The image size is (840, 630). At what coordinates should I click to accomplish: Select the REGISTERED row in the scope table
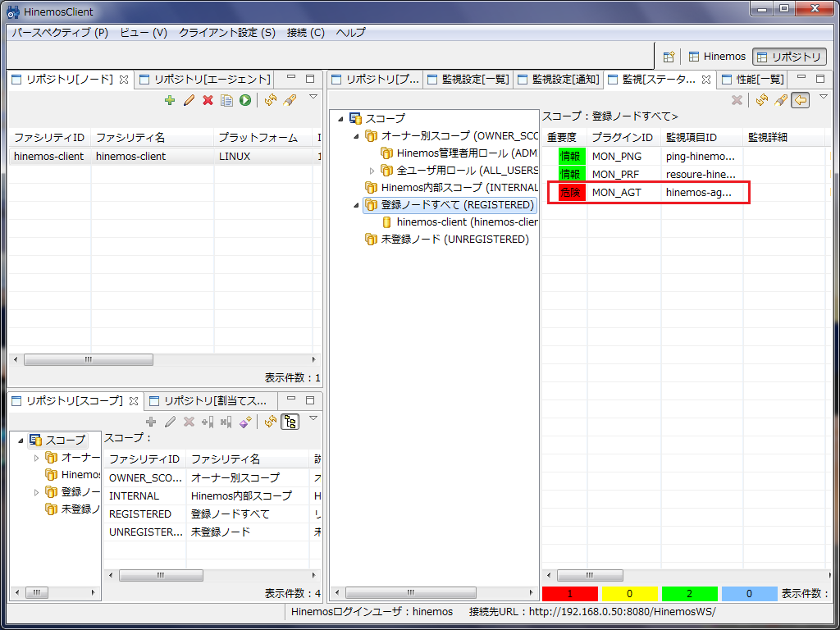click(213, 514)
